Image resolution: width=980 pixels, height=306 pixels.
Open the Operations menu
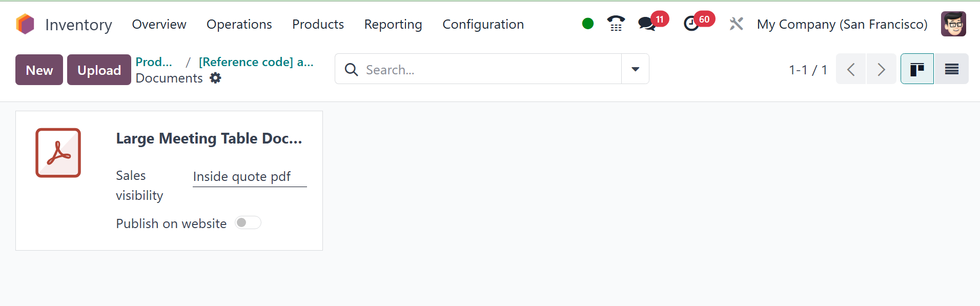[239, 24]
